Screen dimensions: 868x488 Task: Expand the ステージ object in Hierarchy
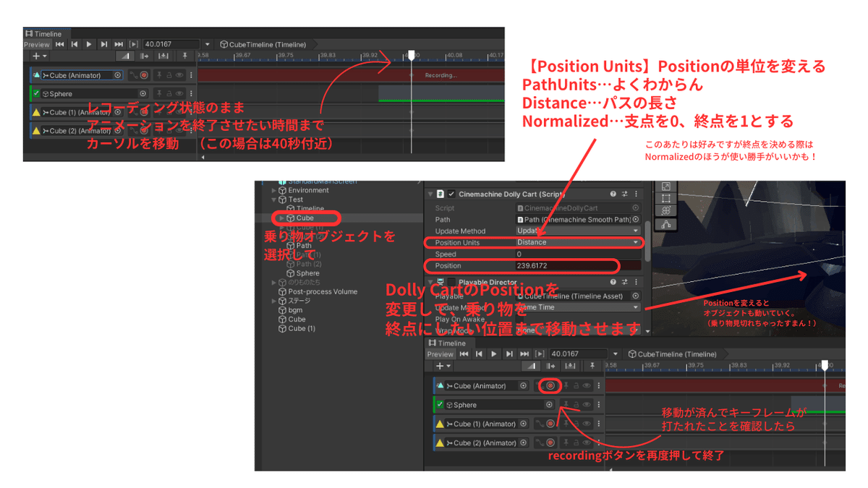[x=274, y=301]
